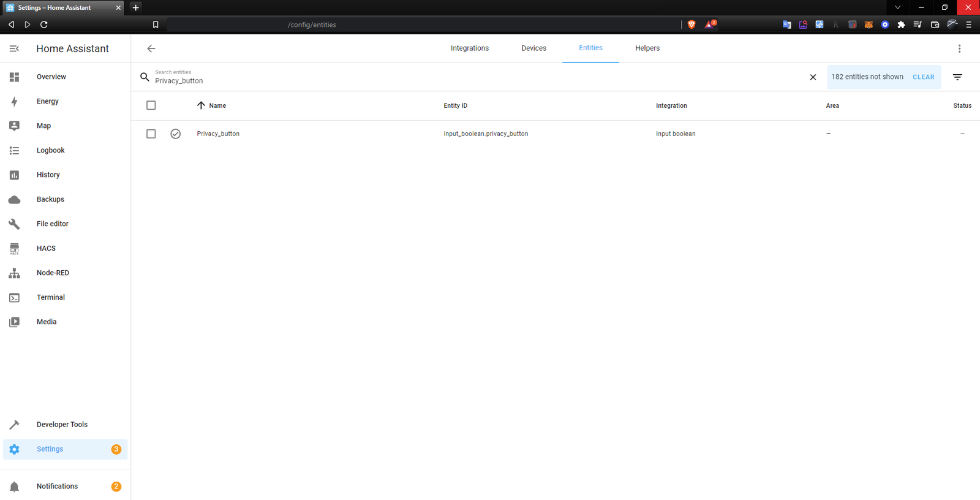The height and width of the screenshot is (500, 980).
Task: Open the three-dot overflow menu
Action: click(x=959, y=48)
